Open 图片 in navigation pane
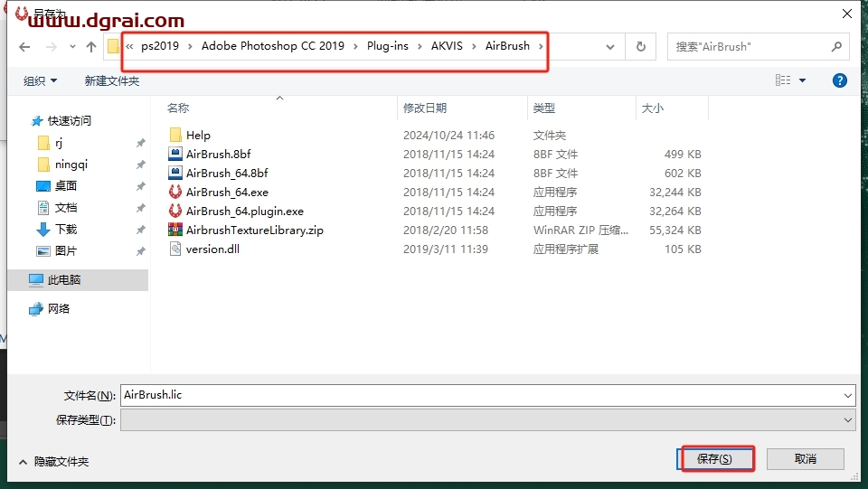 [x=66, y=250]
